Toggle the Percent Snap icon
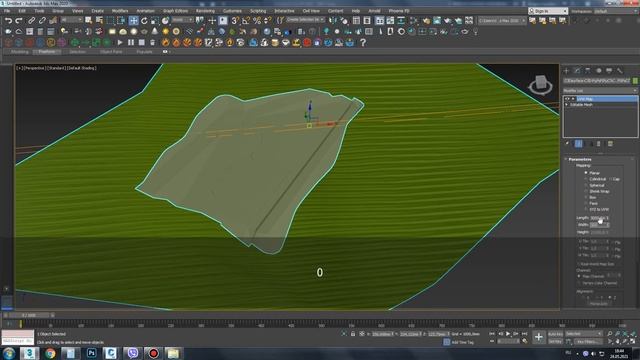Viewport: 640px width, 360px height. (x=257, y=20)
